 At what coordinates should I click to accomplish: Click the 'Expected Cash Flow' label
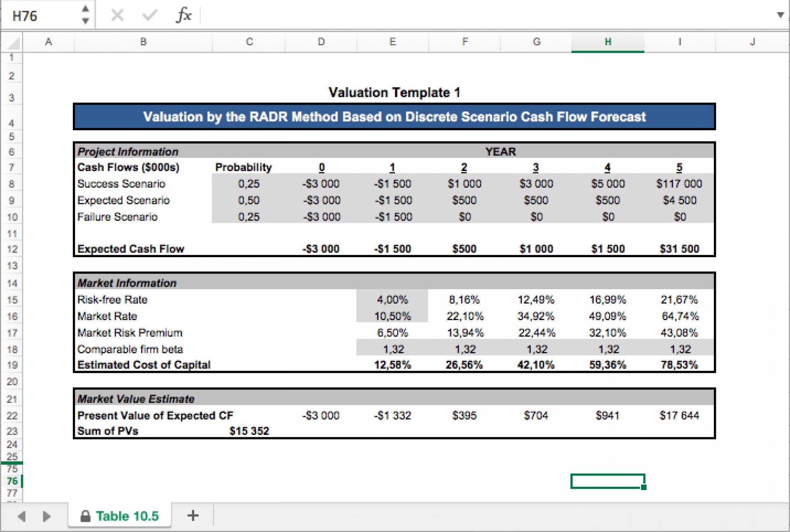(x=131, y=249)
